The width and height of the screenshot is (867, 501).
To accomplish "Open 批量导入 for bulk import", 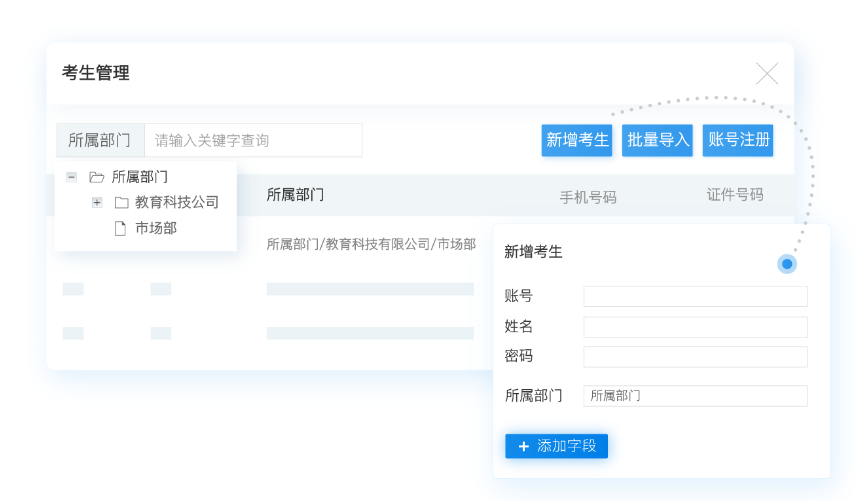I will tap(658, 140).
